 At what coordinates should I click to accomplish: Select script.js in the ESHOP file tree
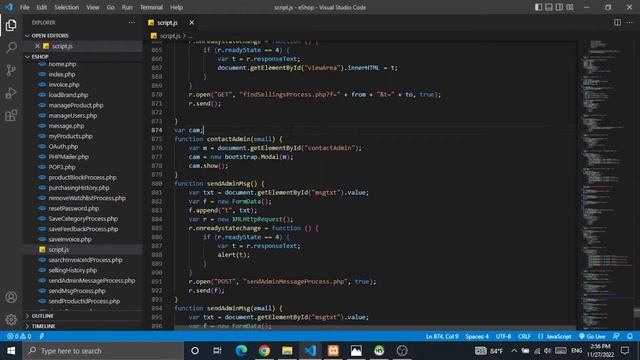(58, 249)
